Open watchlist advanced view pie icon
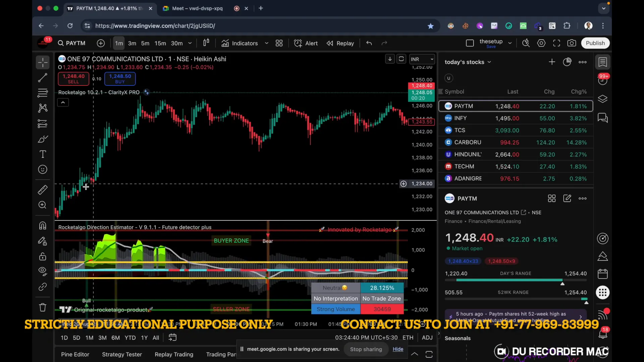The image size is (644, 362). point(567,62)
